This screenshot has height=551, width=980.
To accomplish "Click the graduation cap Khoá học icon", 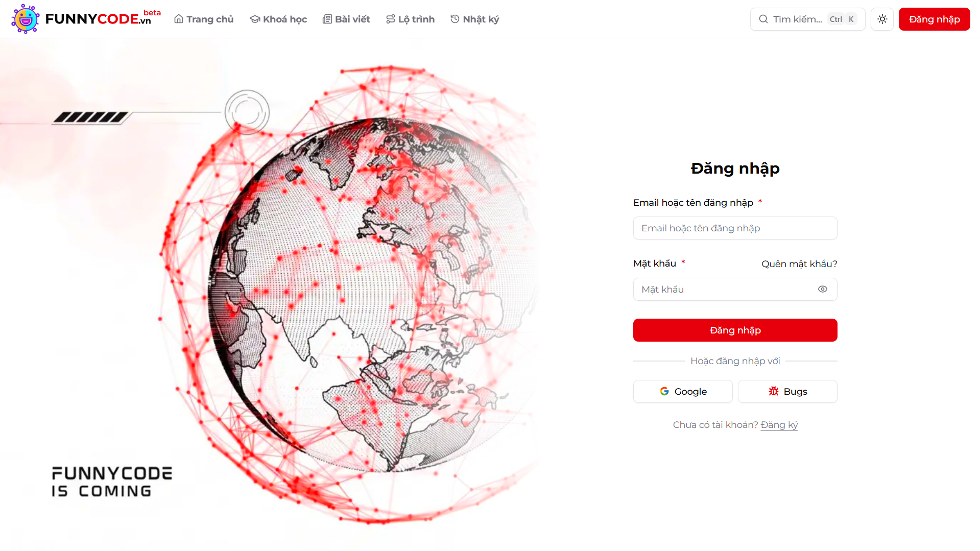I will tap(255, 19).
